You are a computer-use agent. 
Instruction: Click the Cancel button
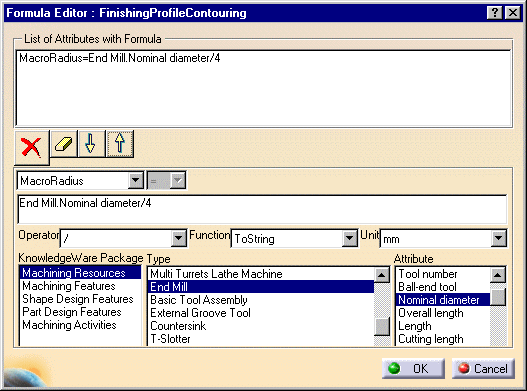pyautogui.click(x=483, y=368)
